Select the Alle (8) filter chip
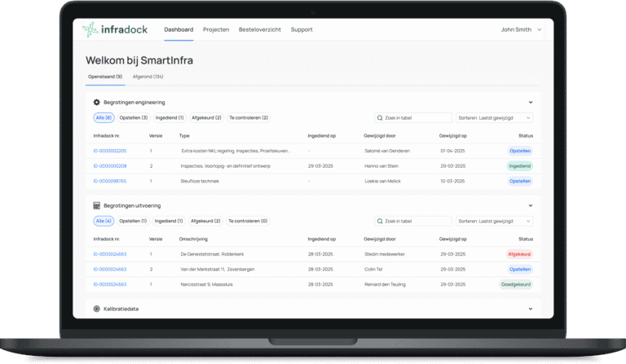The image size is (626, 364). 104,118
